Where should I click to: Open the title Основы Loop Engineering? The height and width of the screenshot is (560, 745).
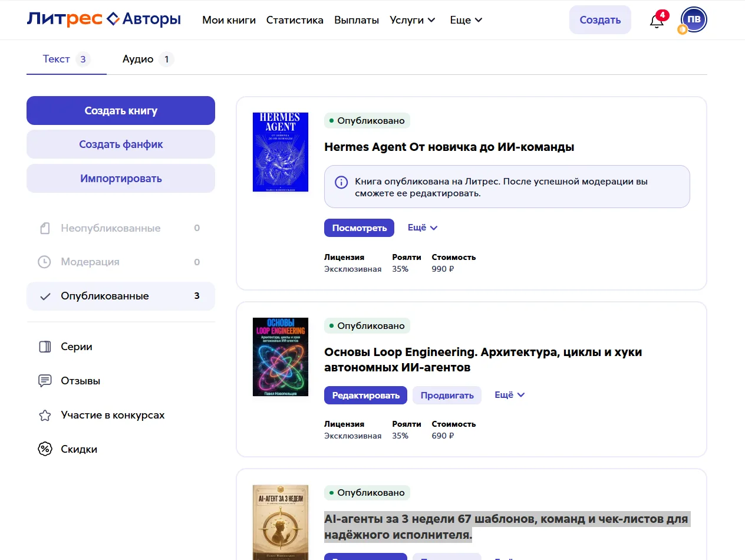pos(483,360)
